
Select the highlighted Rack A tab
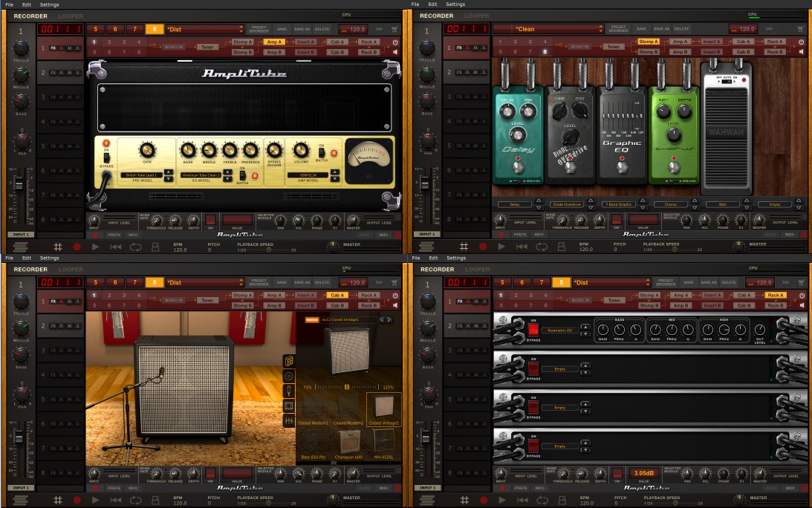pyautogui.click(x=776, y=295)
